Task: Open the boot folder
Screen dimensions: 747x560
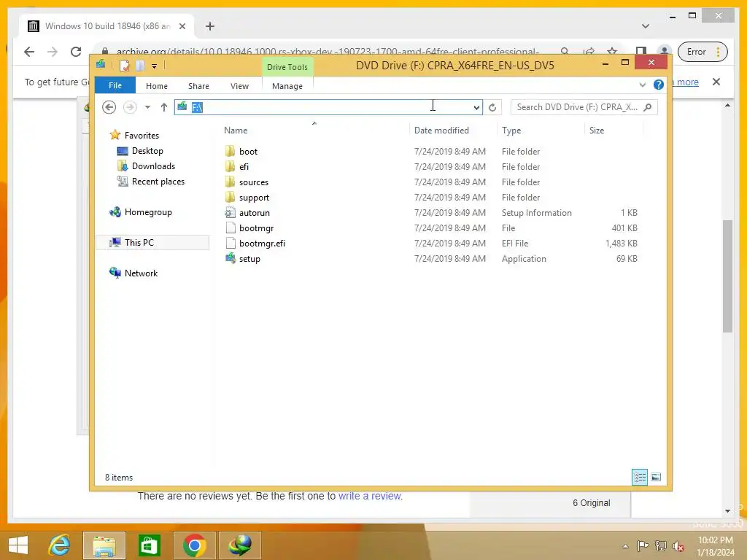Action: (248, 152)
